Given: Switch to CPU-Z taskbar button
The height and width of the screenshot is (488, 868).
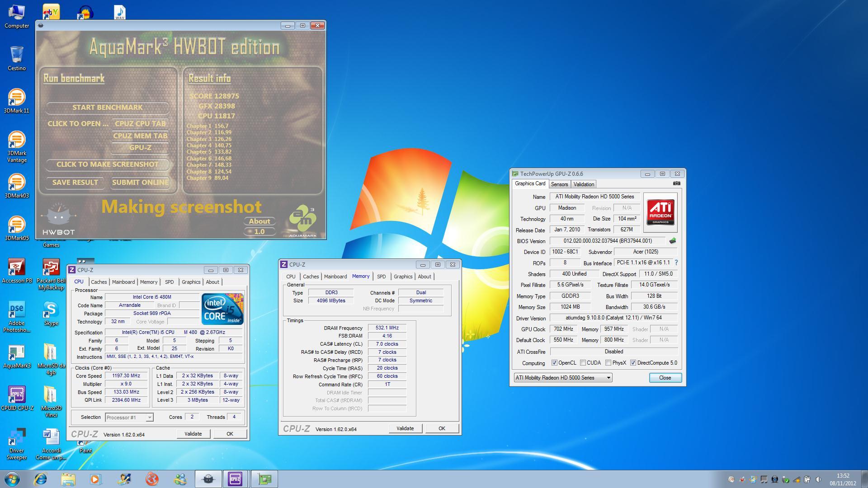Looking at the screenshot, I should (x=235, y=479).
